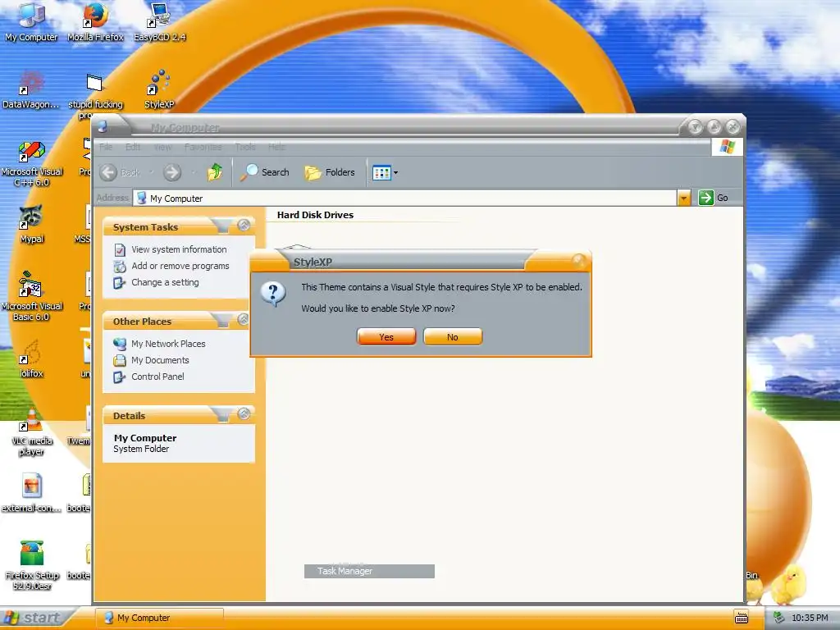840x630 pixels.
Task: Open the Edit menu
Action: [x=133, y=147]
